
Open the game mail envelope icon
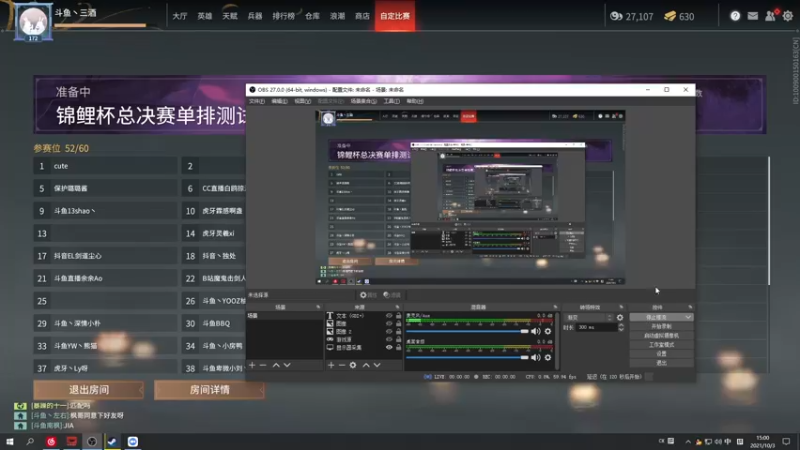tap(753, 16)
